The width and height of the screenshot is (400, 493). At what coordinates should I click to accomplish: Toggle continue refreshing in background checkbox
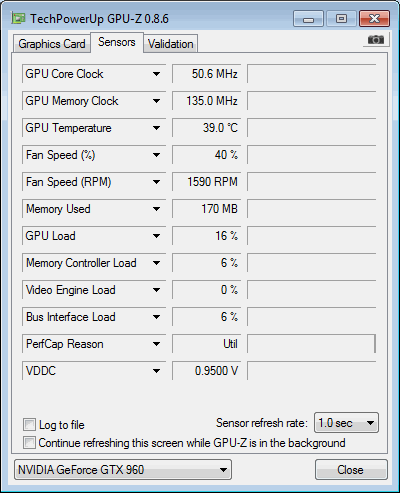[x=29, y=443]
